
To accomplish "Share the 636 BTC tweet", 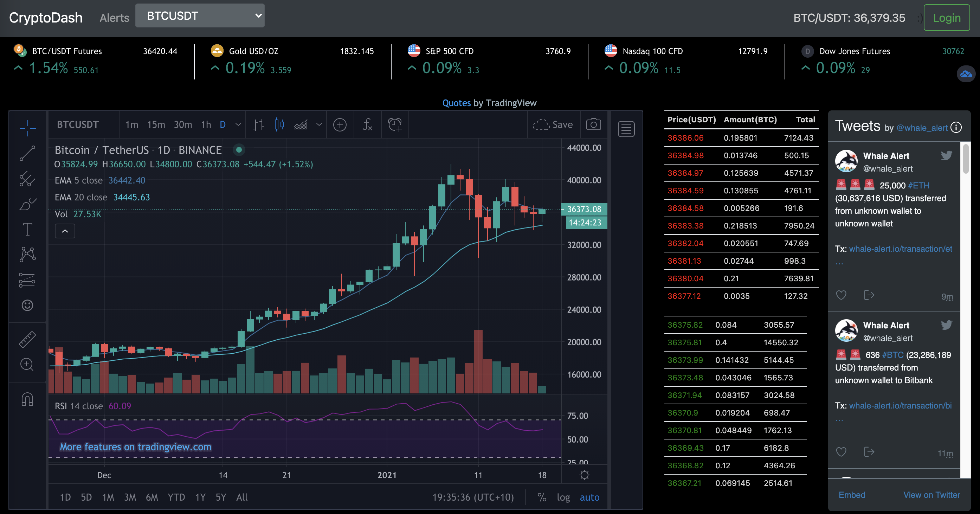I will point(869,452).
